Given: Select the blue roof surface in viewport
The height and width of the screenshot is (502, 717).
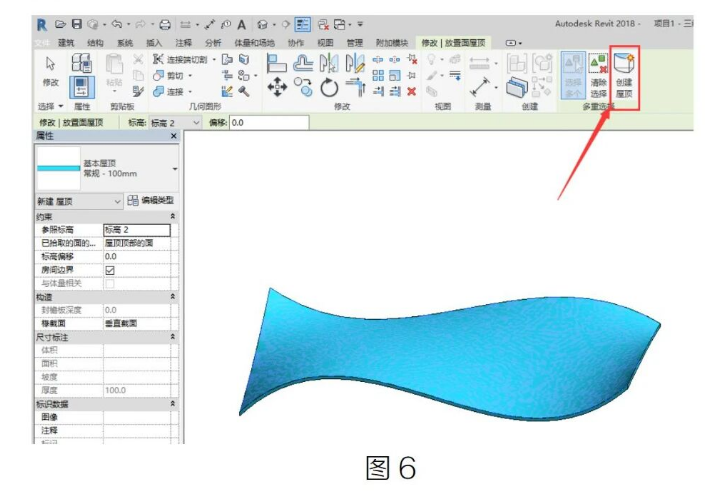Looking at the screenshot, I should point(448,354).
